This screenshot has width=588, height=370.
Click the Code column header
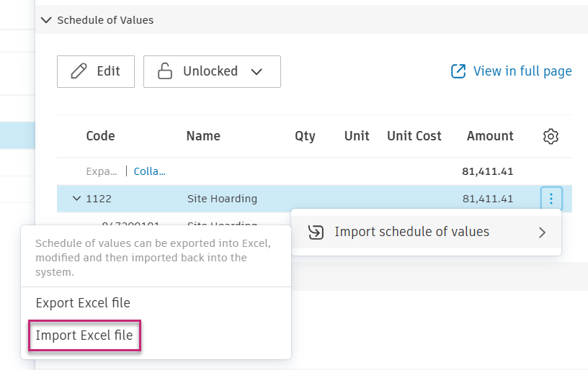[x=100, y=136]
